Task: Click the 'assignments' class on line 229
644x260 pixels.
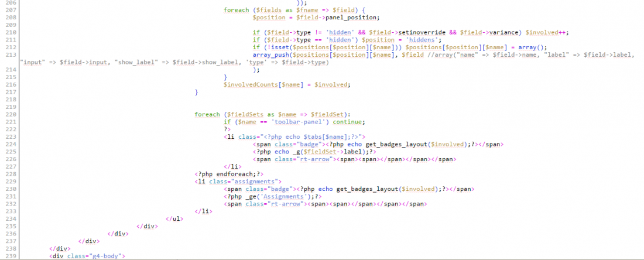Action: click(x=256, y=182)
